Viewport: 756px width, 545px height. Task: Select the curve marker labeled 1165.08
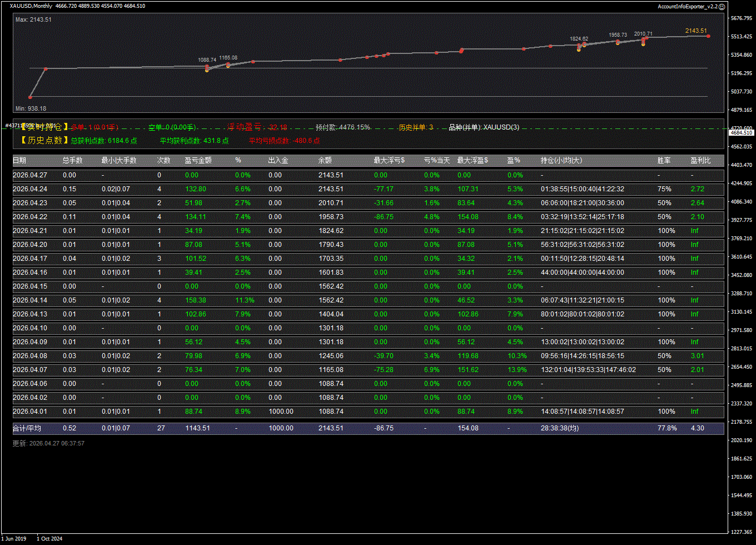[x=228, y=65]
